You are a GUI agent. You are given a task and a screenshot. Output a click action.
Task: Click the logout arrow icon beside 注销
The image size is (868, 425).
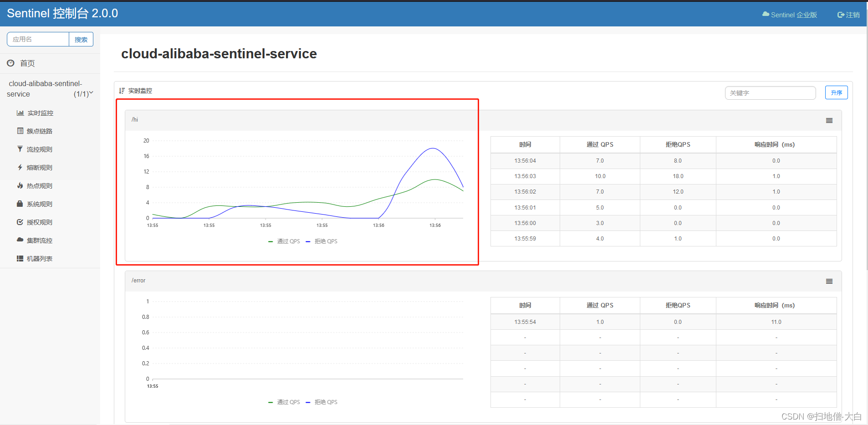pos(841,15)
